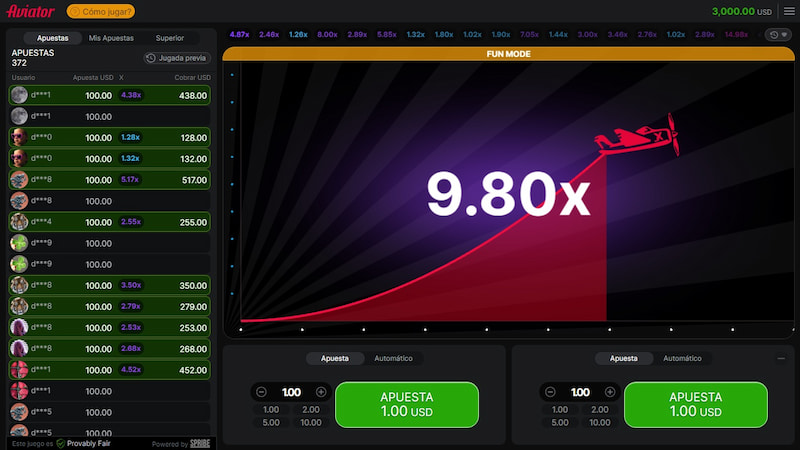The image size is (800, 450).
Task: Click the 1.26x history multiplier
Action: (298, 35)
